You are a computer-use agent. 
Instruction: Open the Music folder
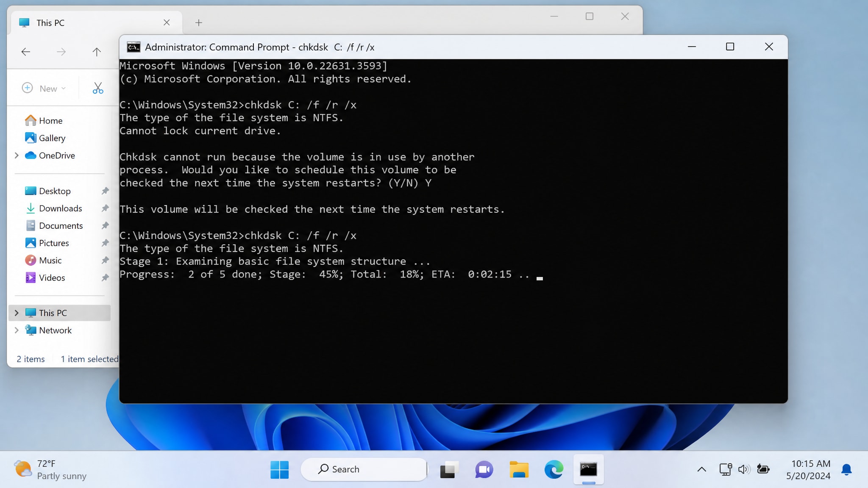tap(50, 261)
